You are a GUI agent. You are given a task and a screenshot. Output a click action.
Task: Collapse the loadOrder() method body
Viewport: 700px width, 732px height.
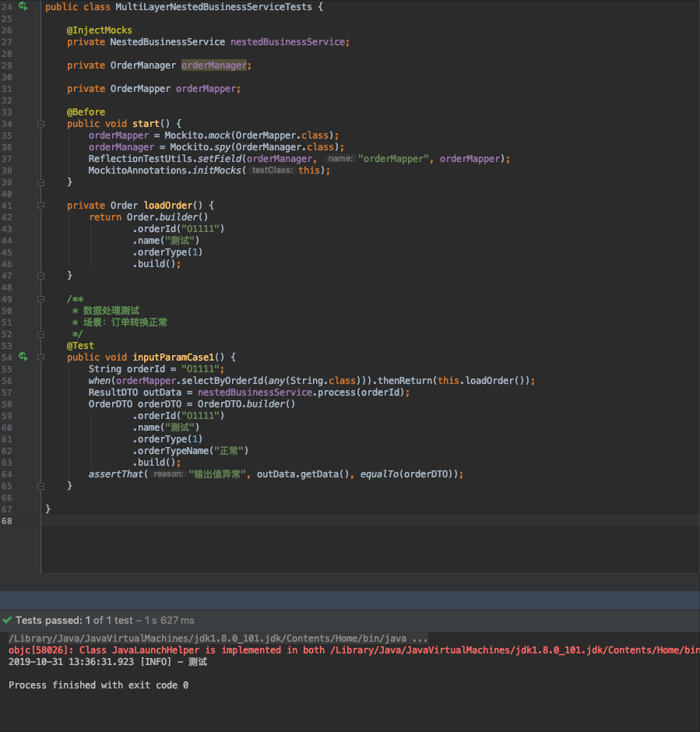(41, 205)
